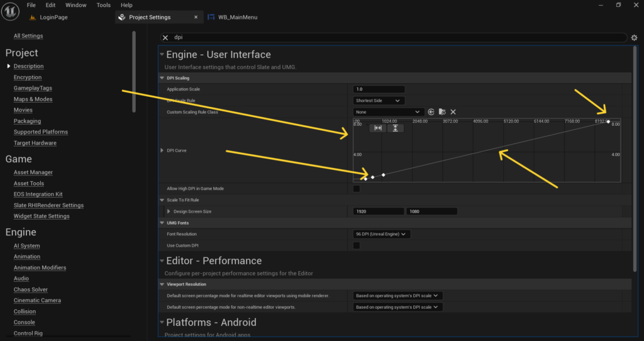
Task: Open Custom Scaling Rule Class None dropdown
Action: coord(389,112)
